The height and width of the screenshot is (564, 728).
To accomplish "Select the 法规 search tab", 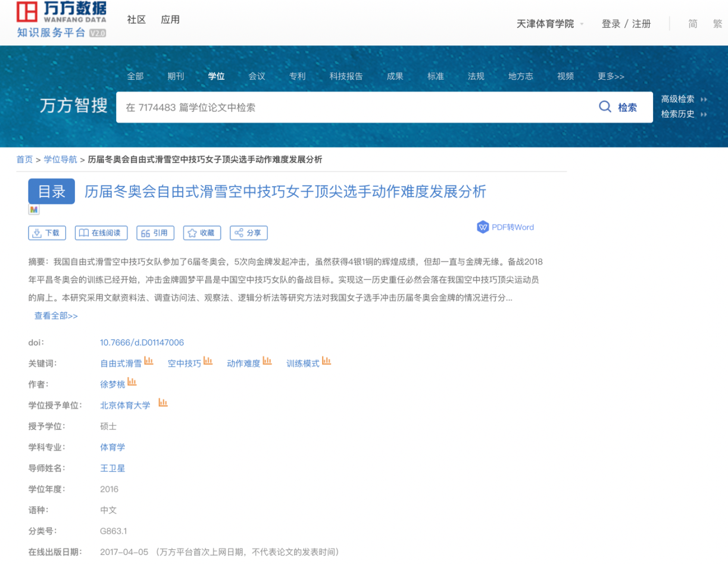I will click(476, 76).
